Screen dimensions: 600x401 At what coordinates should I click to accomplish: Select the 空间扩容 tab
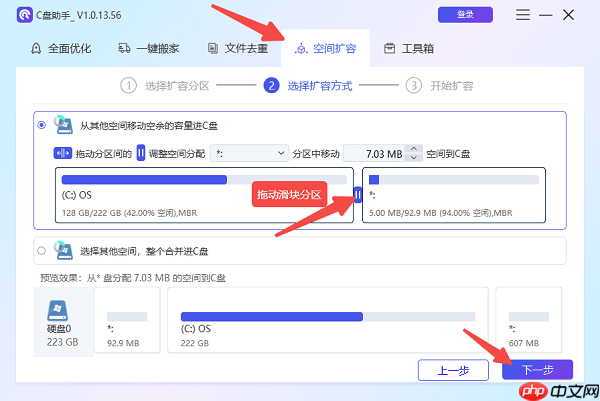325,49
